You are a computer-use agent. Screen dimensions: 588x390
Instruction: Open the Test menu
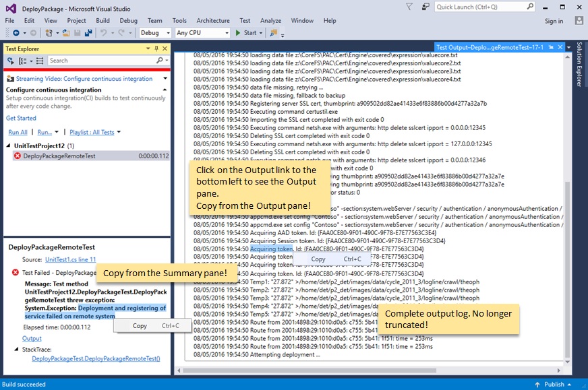pyautogui.click(x=245, y=21)
